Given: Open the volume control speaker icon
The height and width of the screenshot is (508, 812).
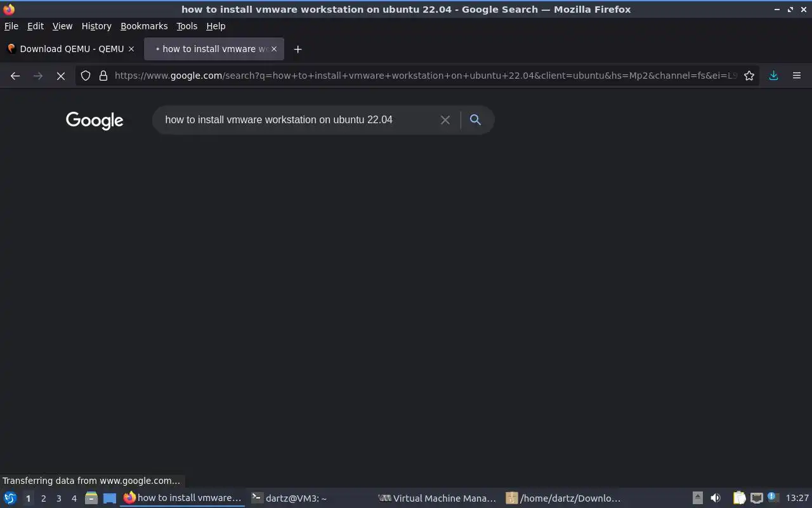Looking at the screenshot, I should pos(716,498).
